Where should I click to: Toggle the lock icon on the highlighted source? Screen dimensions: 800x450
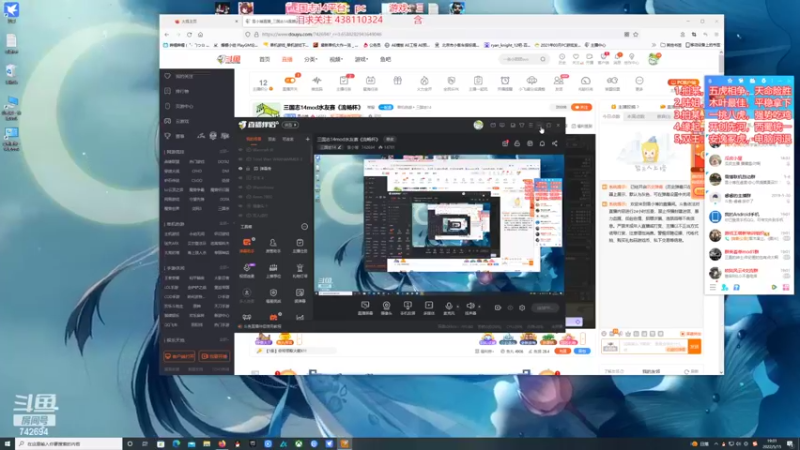pos(248,168)
